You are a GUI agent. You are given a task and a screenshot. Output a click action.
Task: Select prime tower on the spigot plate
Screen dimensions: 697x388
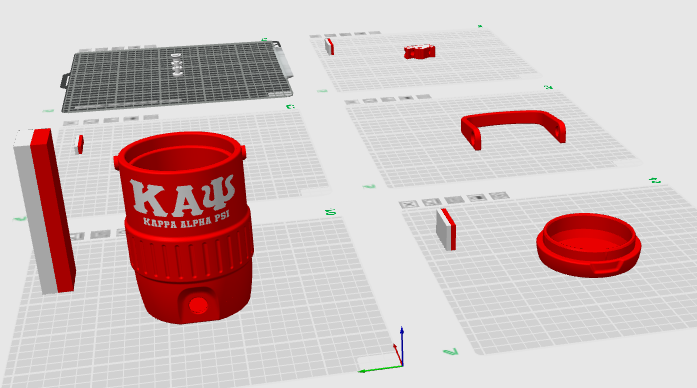click(329, 46)
